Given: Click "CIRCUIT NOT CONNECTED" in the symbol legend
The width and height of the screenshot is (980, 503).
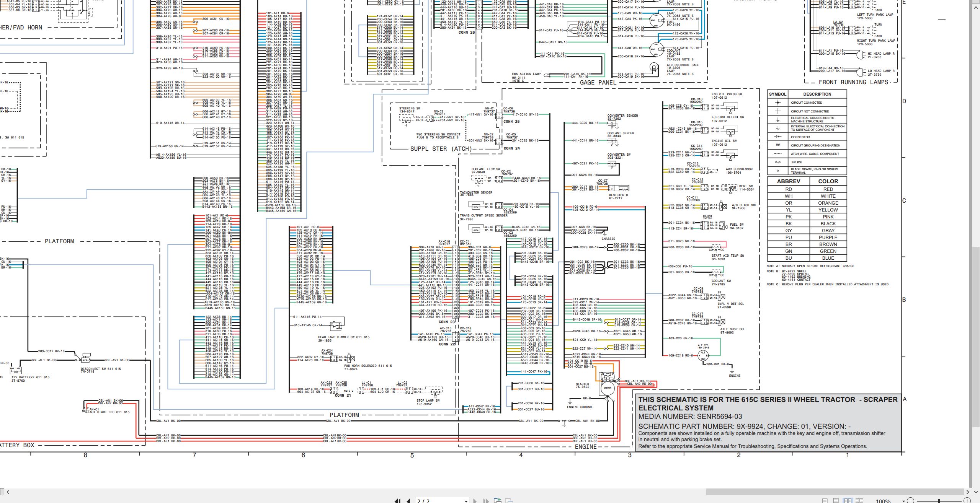Looking at the screenshot, I should coord(810,111).
